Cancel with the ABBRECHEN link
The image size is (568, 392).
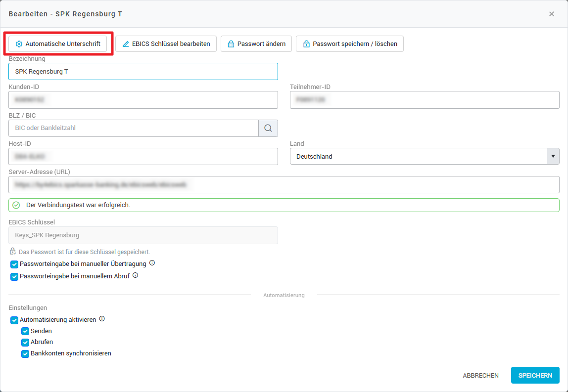pos(480,375)
